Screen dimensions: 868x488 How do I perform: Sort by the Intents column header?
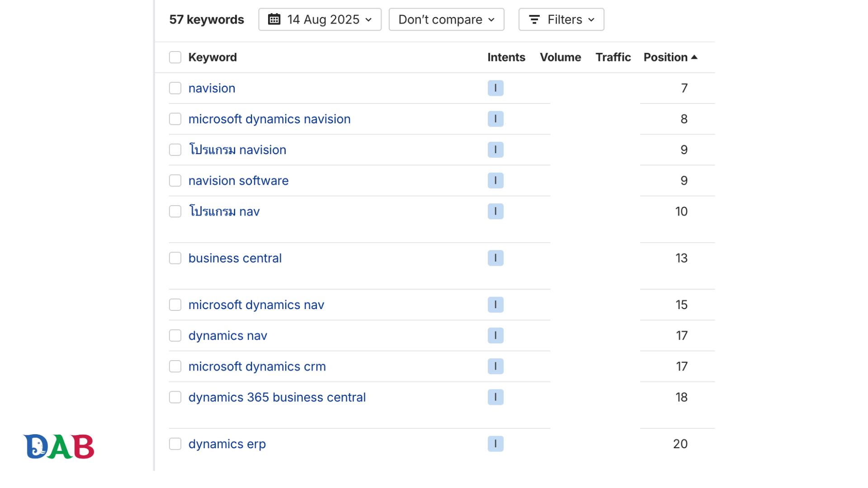coord(506,57)
